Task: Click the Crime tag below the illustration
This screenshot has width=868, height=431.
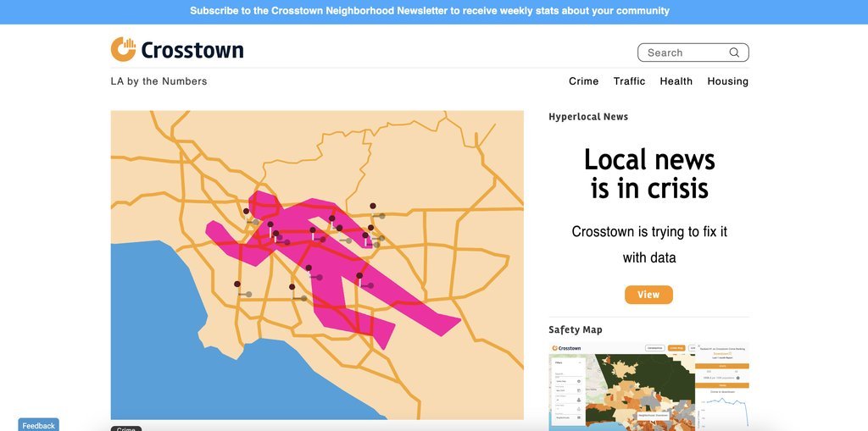Action: 126,428
